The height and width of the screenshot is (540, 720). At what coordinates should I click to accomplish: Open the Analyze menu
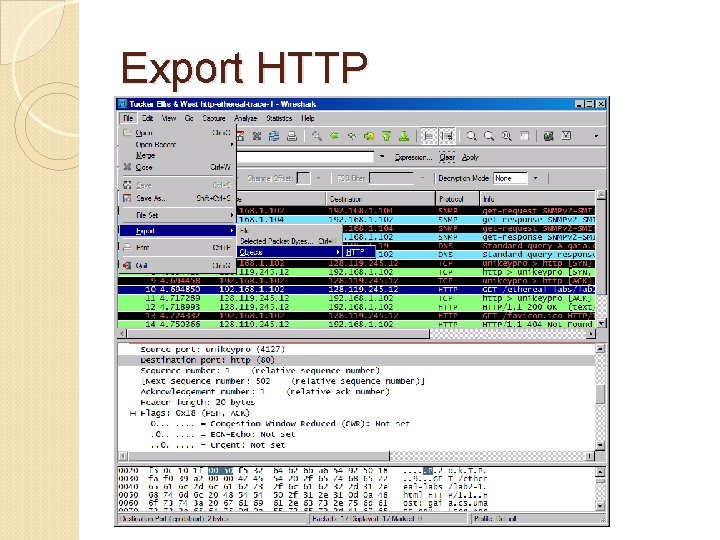click(245, 118)
